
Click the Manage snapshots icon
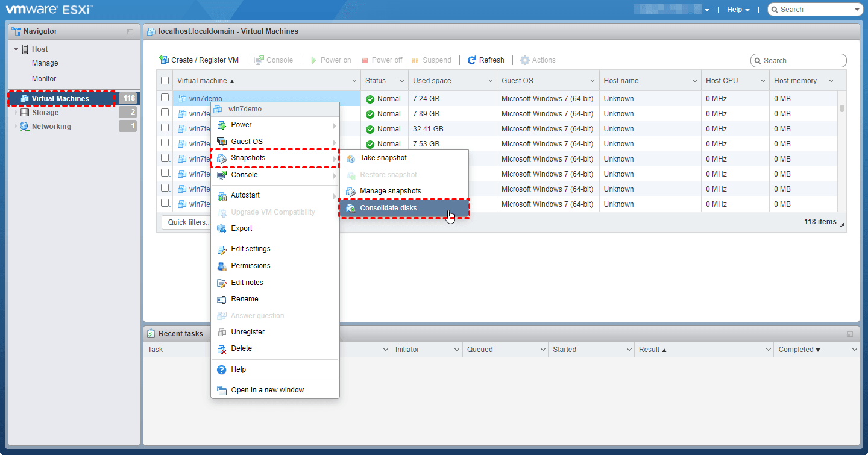point(351,192)
